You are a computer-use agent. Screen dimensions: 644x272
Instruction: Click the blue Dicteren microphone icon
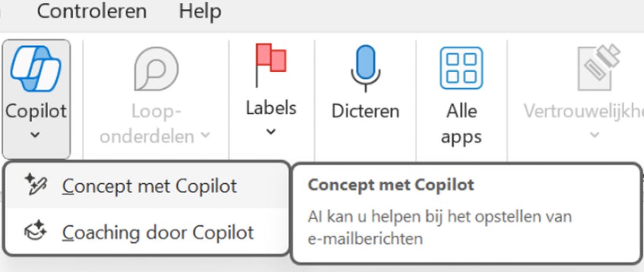(x=366, y=68)
